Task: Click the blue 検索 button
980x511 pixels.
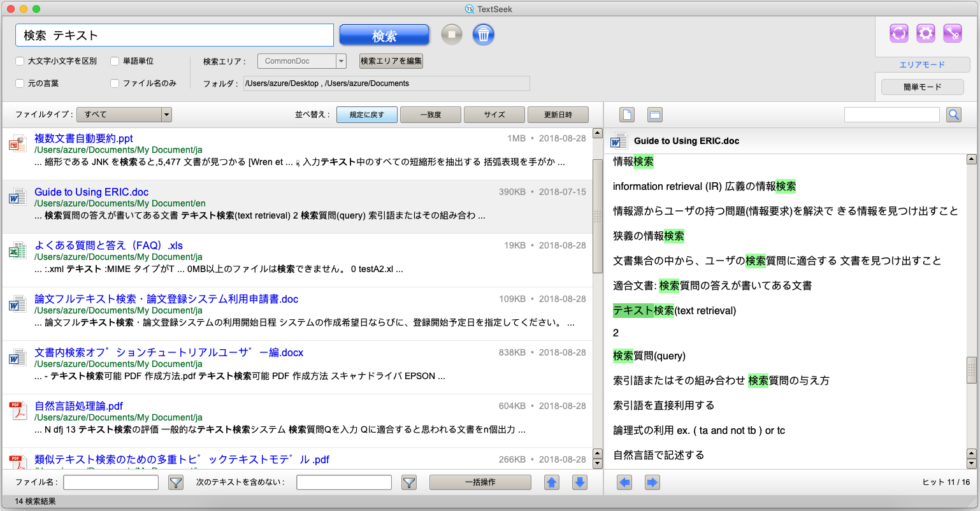Action: click(x=384, y=35)
